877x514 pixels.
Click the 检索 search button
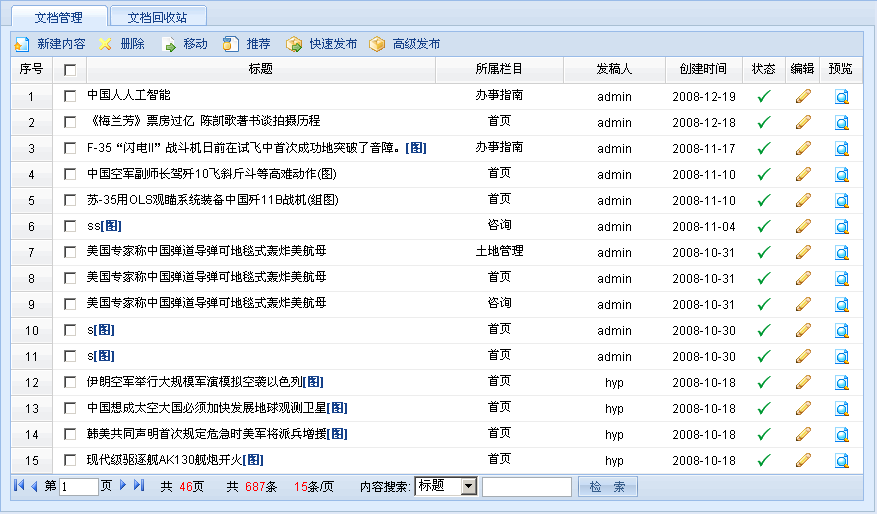[607, 487]
